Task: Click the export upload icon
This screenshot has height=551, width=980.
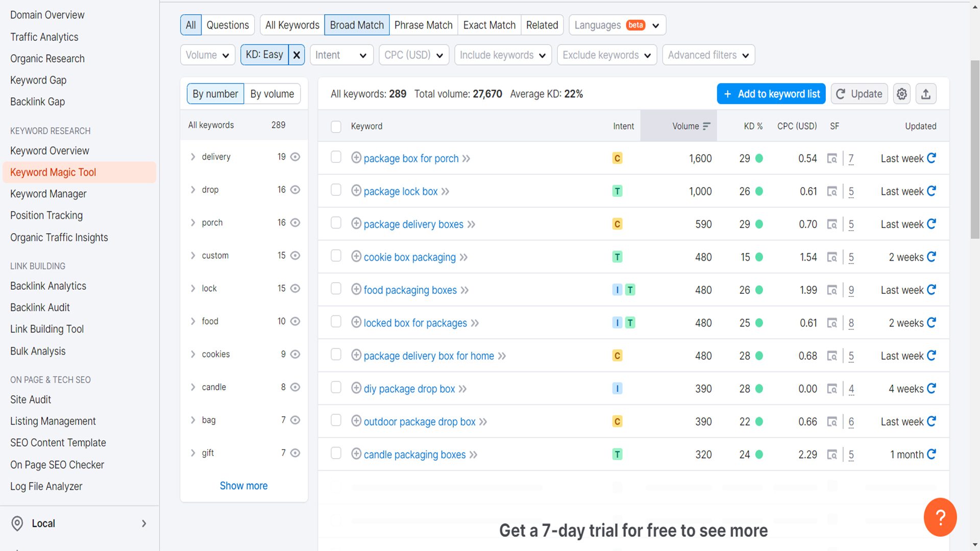Action: tap(925, 94)
